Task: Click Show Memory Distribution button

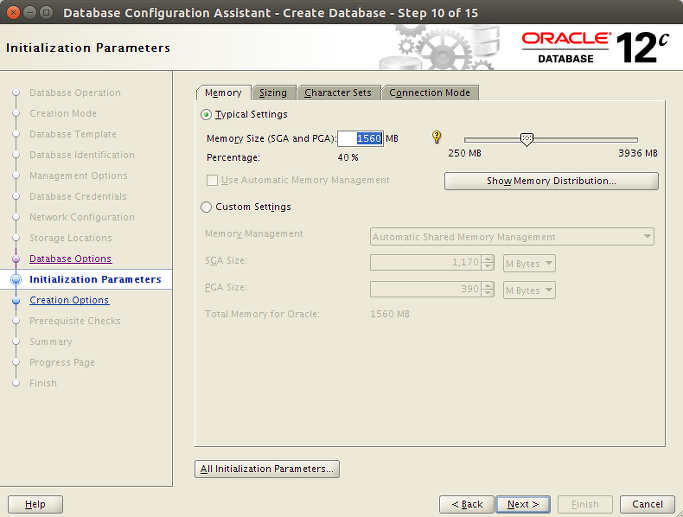Action: point(551,181)
